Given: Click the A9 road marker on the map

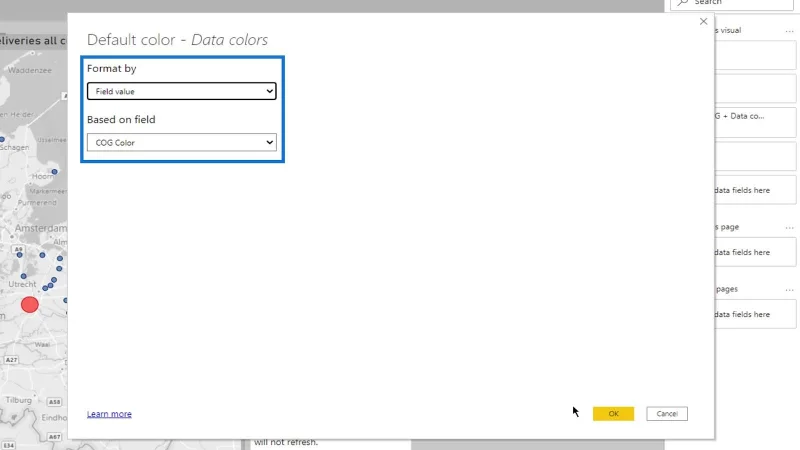Looking at the screenshot, I should (18, 249).
